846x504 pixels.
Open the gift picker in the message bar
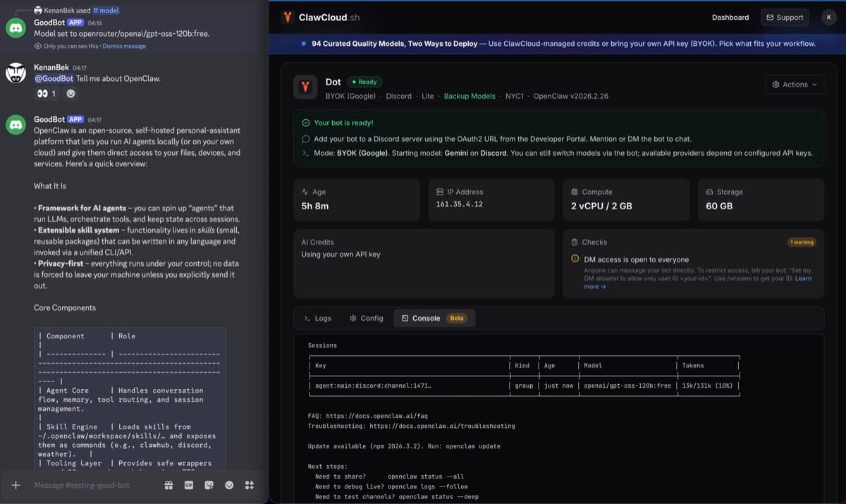(x=168, y=485)
